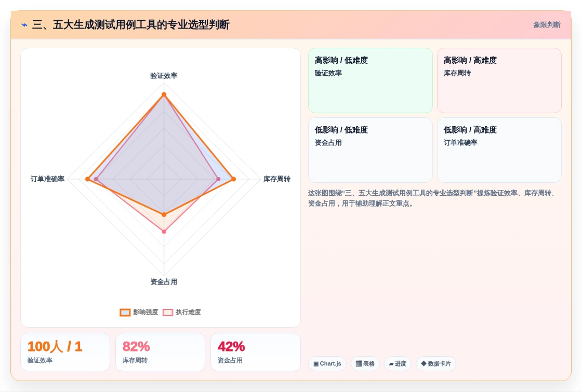The height and width of the screenshot is (392, 582).
Task: Click the pink data point on the 资金占用 axis
Action: 164,232
